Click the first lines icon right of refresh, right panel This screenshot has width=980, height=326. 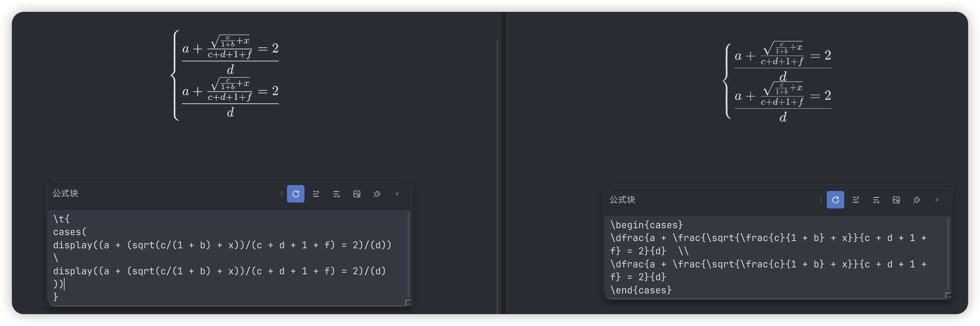(x=855, y=200)
